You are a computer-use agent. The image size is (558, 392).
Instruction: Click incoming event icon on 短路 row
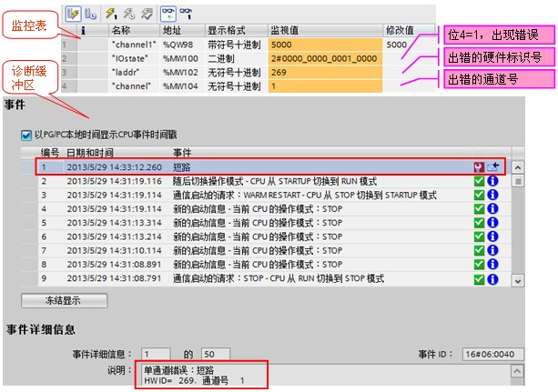(x=493, y=166)
